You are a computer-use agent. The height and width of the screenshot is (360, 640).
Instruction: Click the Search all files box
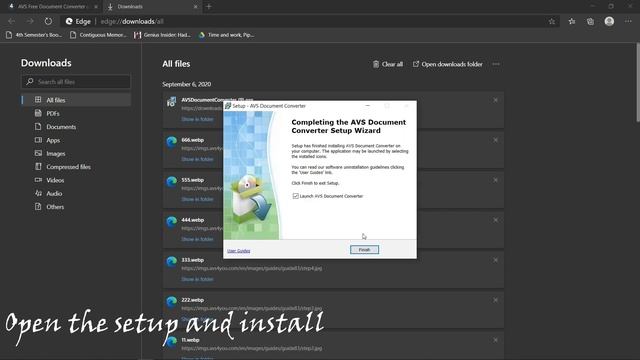click(76, 82)
